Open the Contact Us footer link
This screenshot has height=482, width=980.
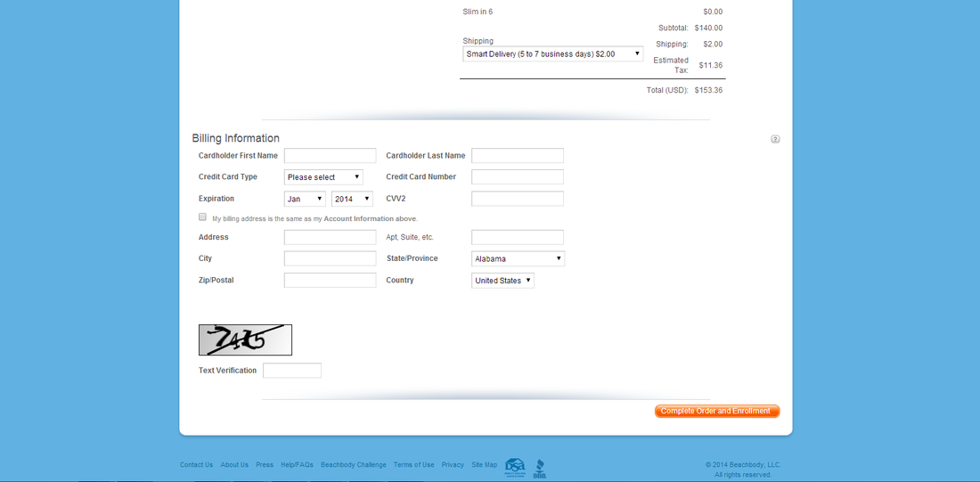tap(196, 464)
